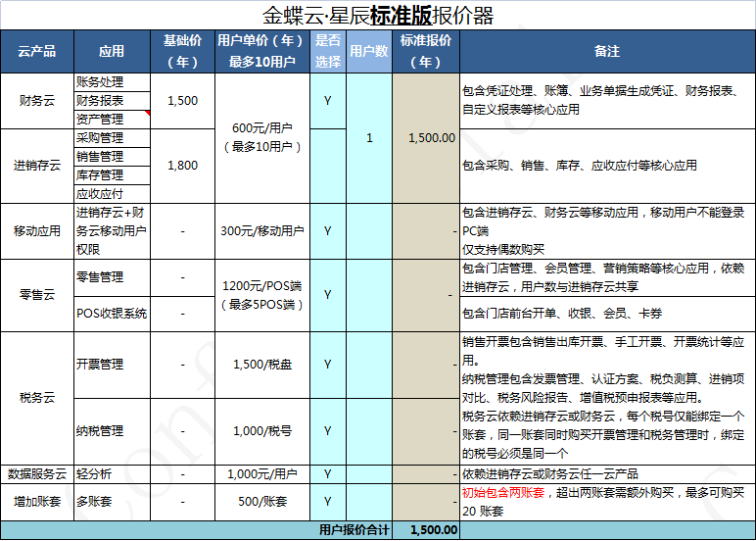Click the base price 1,800 cell
Screen dimensions: 756x541
[x=183, y=166]
